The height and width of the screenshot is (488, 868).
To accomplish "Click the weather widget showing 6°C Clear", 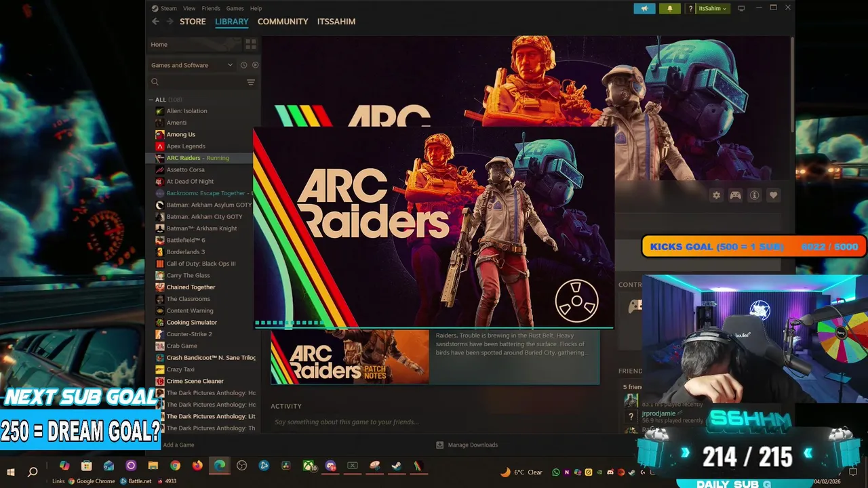I will (521, 472).
